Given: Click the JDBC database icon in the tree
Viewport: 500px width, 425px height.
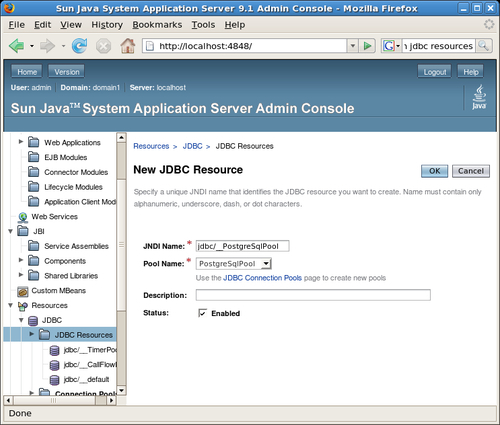Looking at the screenshot, I should pos(33,321).
